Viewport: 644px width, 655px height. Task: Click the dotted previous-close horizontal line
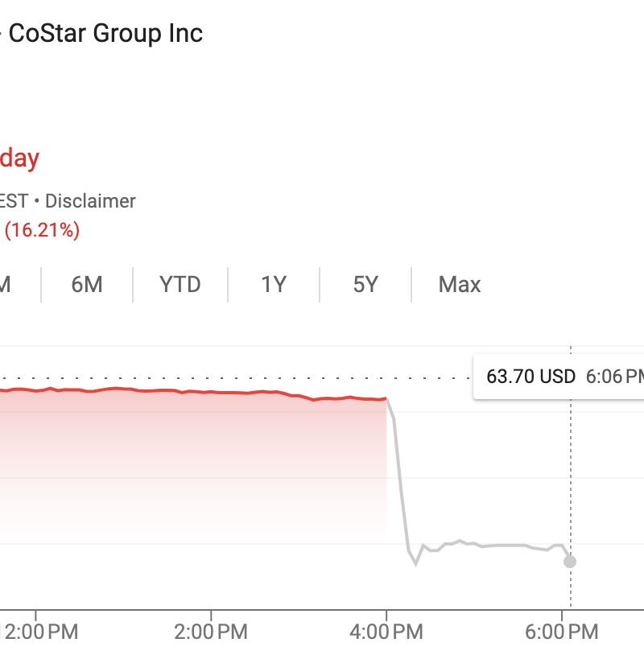click(x=242, y=376)
